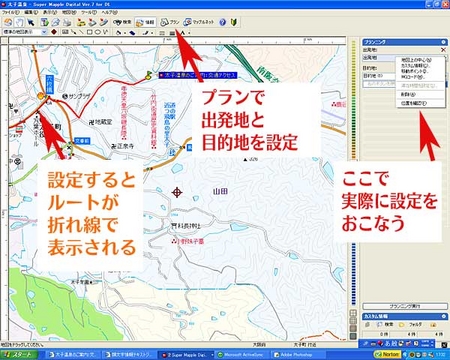Select the pen drawing tool

(x=145, y=33)
